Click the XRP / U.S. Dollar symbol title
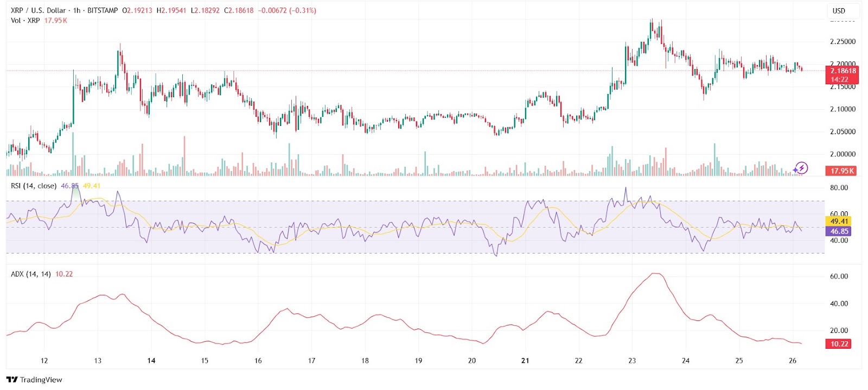The height and width of the screenshot is (390, 868). [x=38, y=10]
